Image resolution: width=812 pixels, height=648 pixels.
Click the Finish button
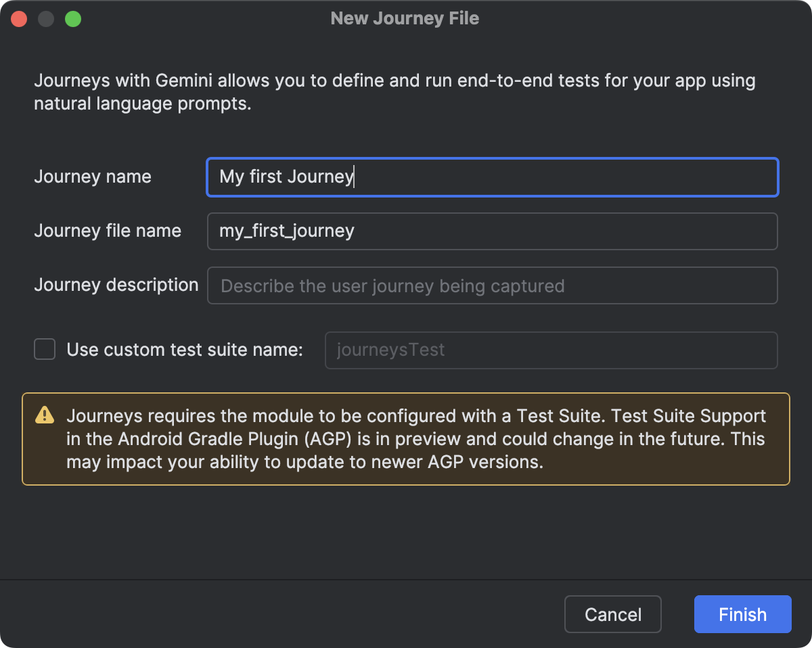742,614
